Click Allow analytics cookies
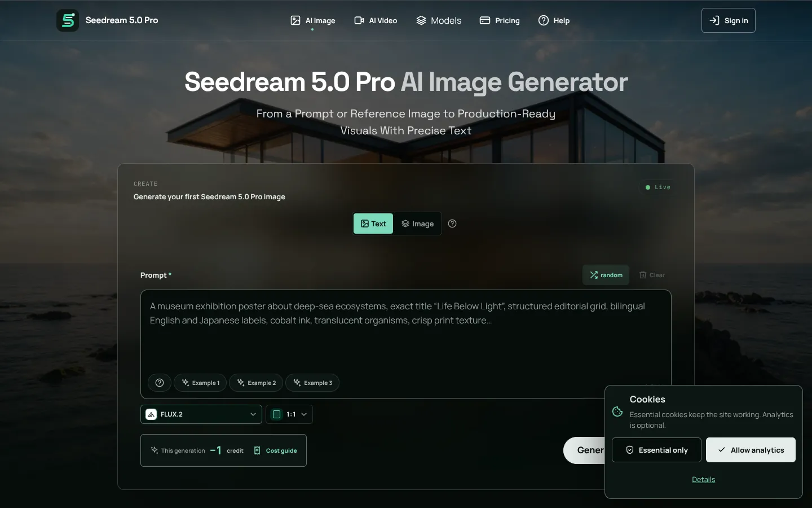 (x=751, y=450)
